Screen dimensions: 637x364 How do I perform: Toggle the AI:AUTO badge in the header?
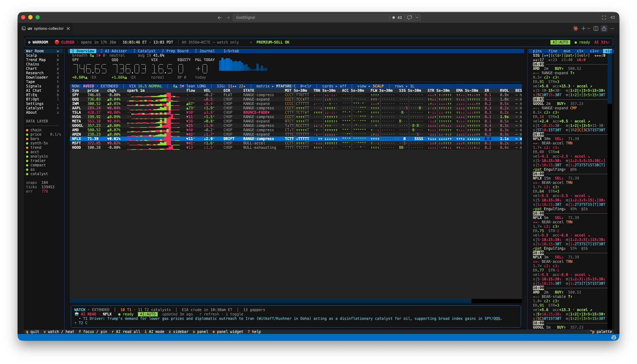[x=560, y=42]
